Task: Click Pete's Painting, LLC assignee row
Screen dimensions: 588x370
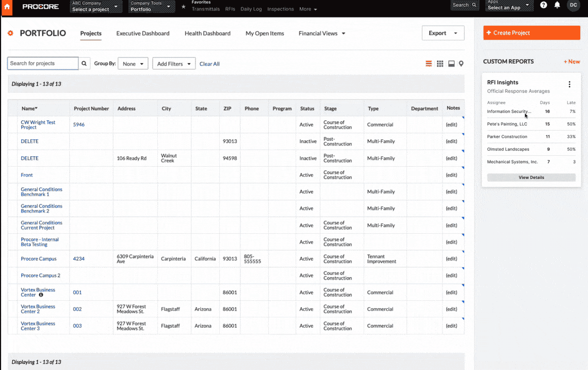Action: tap(531, 124)
